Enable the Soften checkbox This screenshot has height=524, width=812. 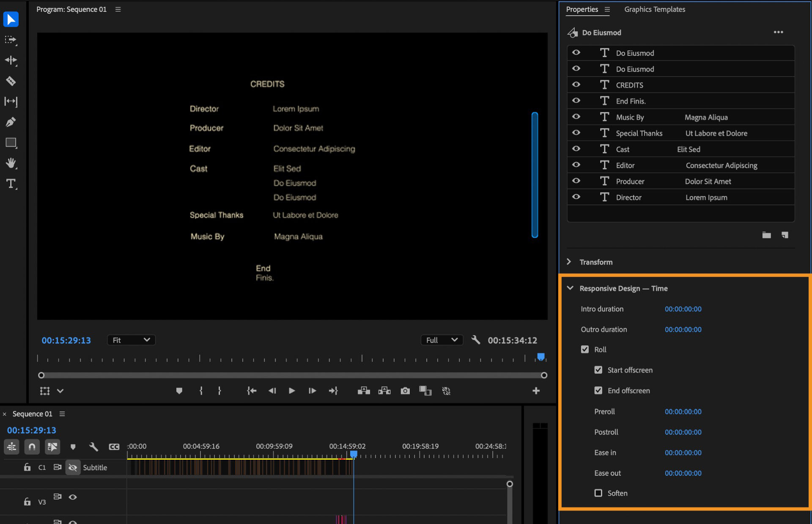[598, 493]
